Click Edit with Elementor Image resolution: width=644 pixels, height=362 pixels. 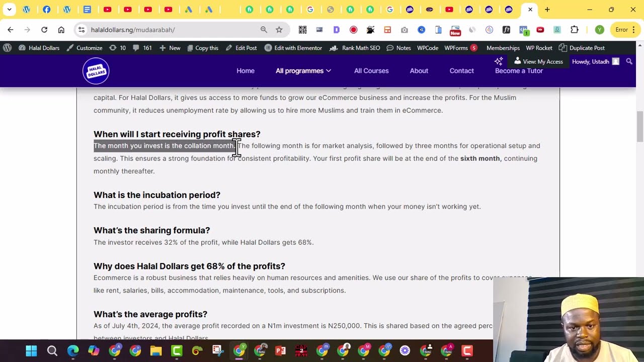pos(293,48)
